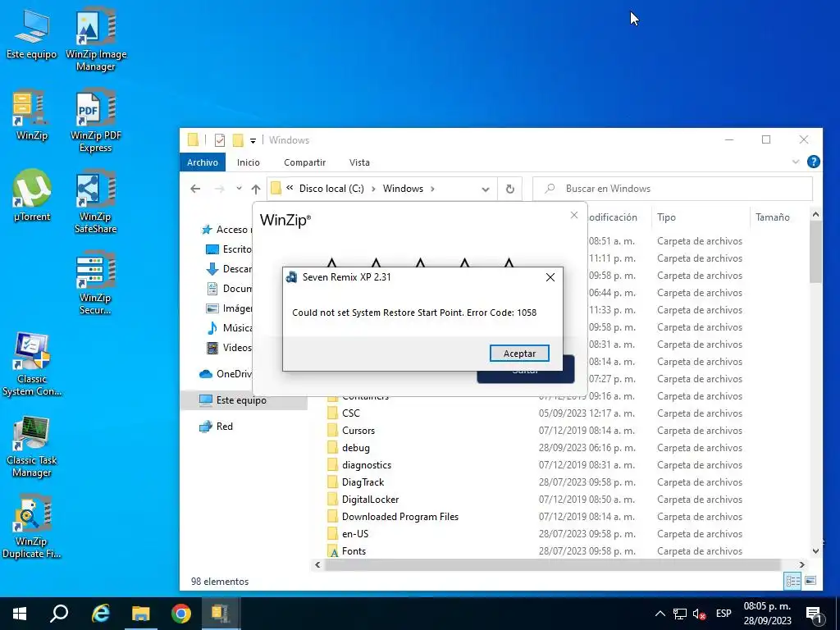This screenshot has height=630, width=840.
Task: Select the debug folder
Action: [356, 448]
